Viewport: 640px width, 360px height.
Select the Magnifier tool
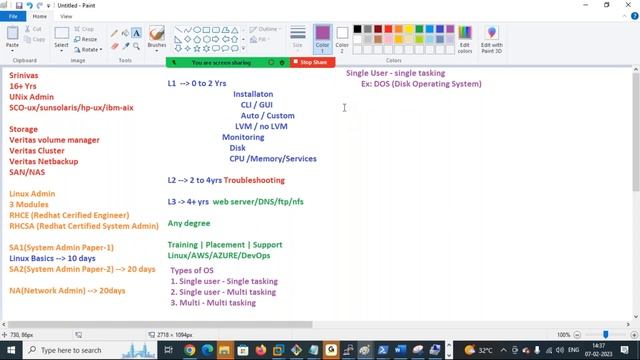136,46
